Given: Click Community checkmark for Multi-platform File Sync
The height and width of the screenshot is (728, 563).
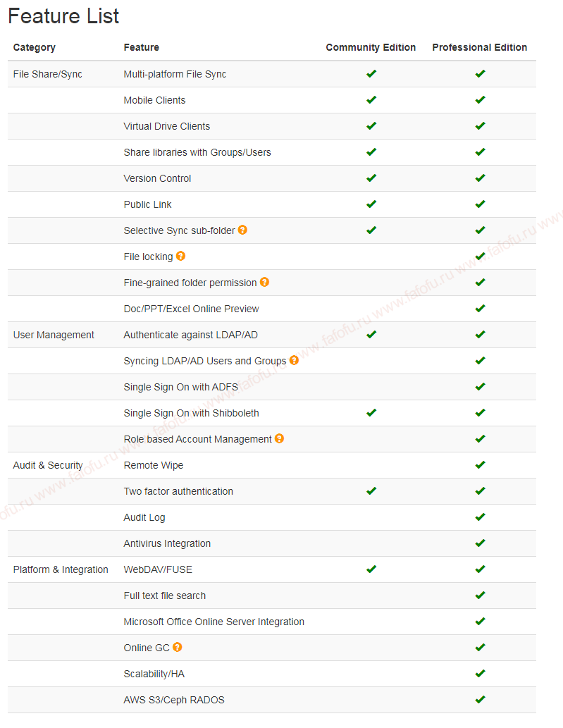Looking at the screenshot, I should click(371, 73).
